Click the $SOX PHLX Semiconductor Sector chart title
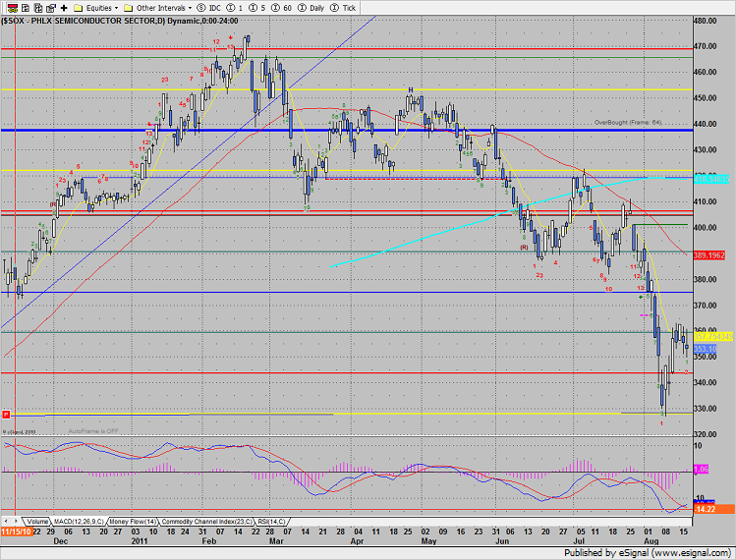 pyautogui.click(x=120, y=21)
